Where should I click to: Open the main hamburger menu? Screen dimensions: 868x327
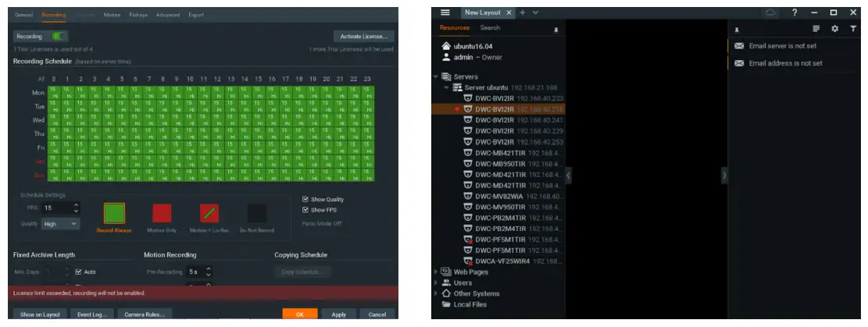[445, 12]
